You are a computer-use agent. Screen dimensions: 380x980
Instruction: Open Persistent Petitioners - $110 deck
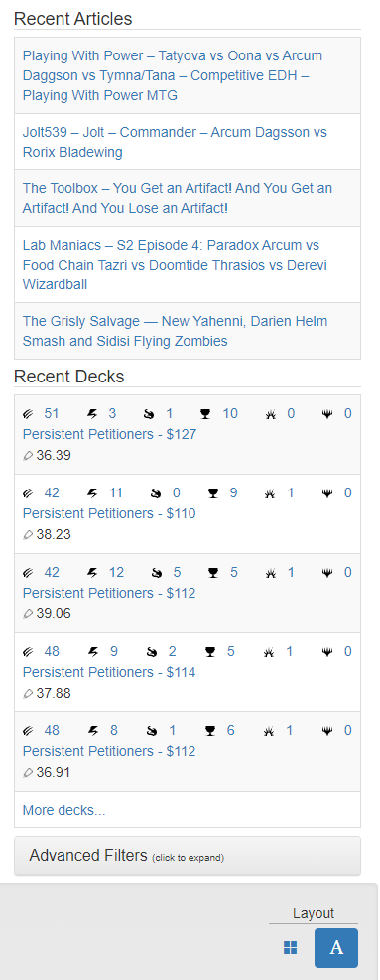tap(109, 513)
